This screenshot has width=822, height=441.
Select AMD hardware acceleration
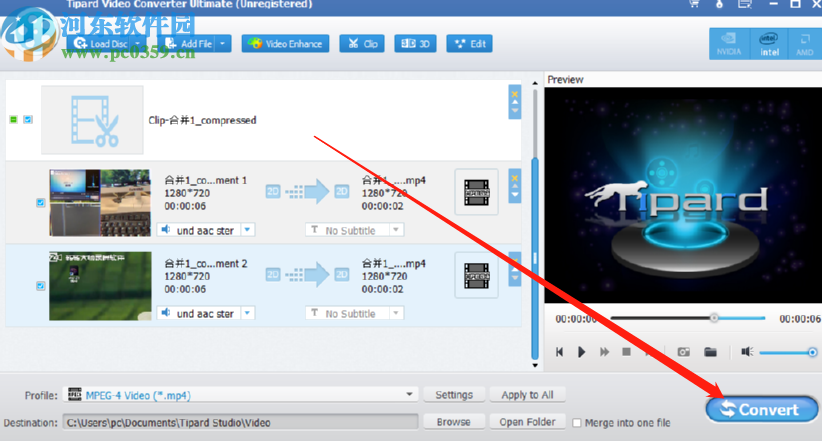pyautogui.click(x=805, y=44)
